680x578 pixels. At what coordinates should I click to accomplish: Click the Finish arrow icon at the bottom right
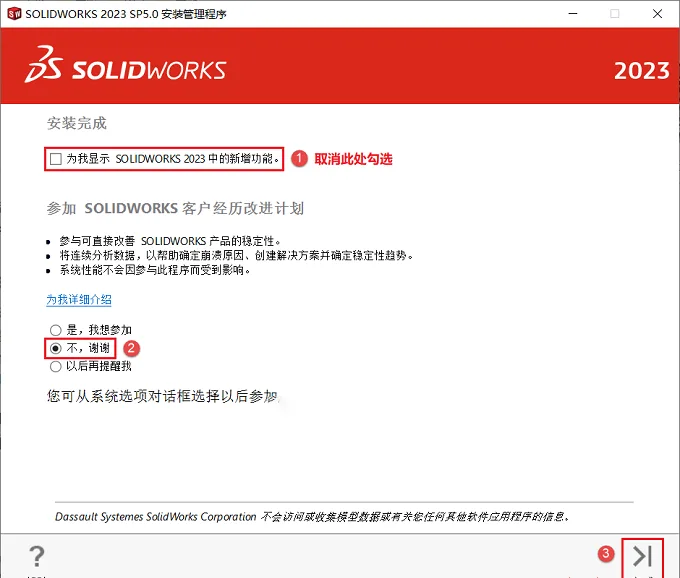tap(642, 556)
